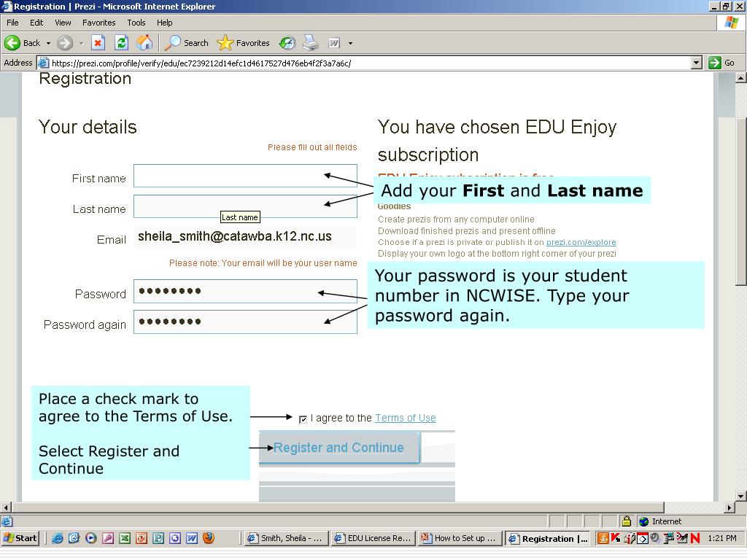Image resolution: width=747 pixels, height=560 pixels.
Task: Click the vertical scrollbar down arrow
Action: (x=741, y=496)
